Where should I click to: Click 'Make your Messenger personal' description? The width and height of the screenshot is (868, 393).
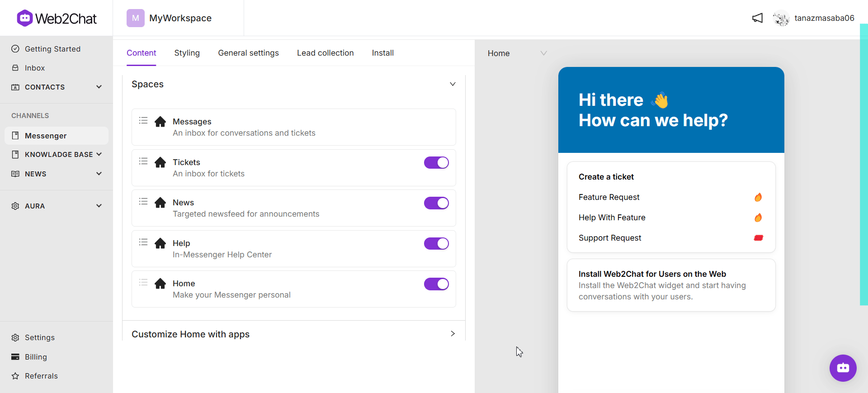[x=231, y=295]
